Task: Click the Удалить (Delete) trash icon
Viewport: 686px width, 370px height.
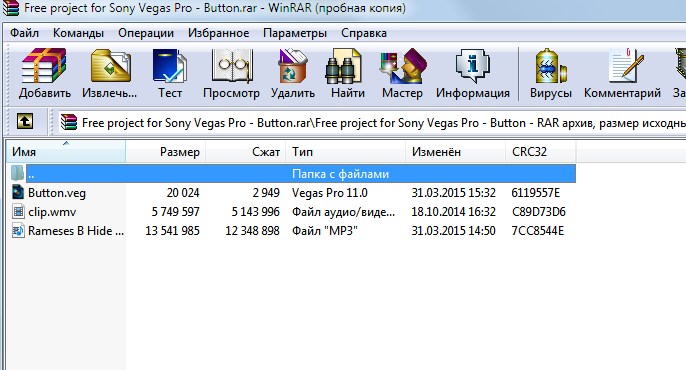Action: 293,66
